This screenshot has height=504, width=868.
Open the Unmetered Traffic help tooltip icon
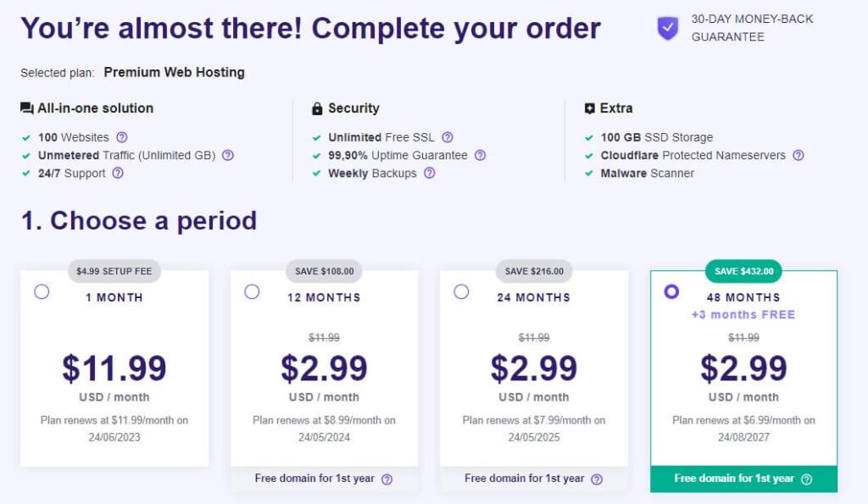point(227,156)
